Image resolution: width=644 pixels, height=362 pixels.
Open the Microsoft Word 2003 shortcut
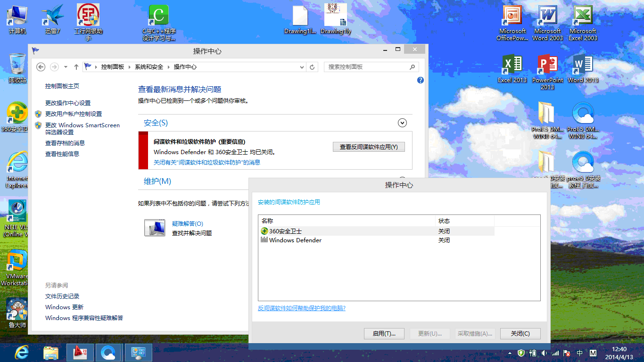[x=548, y=22]
